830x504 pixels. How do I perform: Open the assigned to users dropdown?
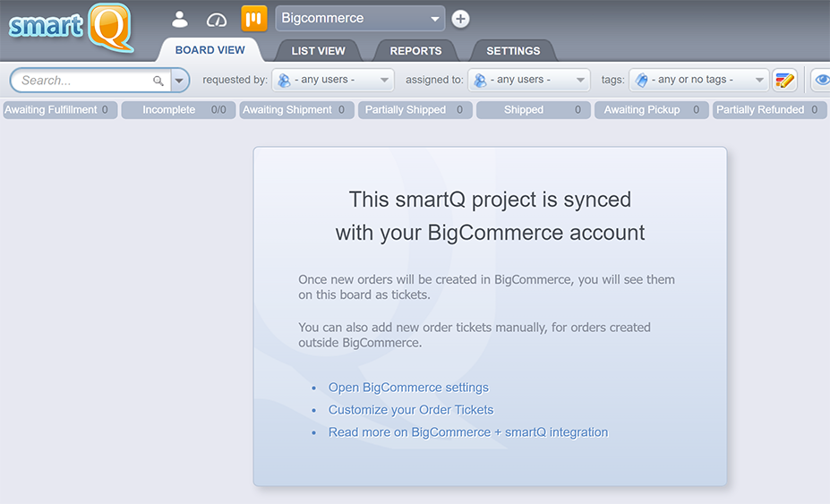[x=529, y=80]
